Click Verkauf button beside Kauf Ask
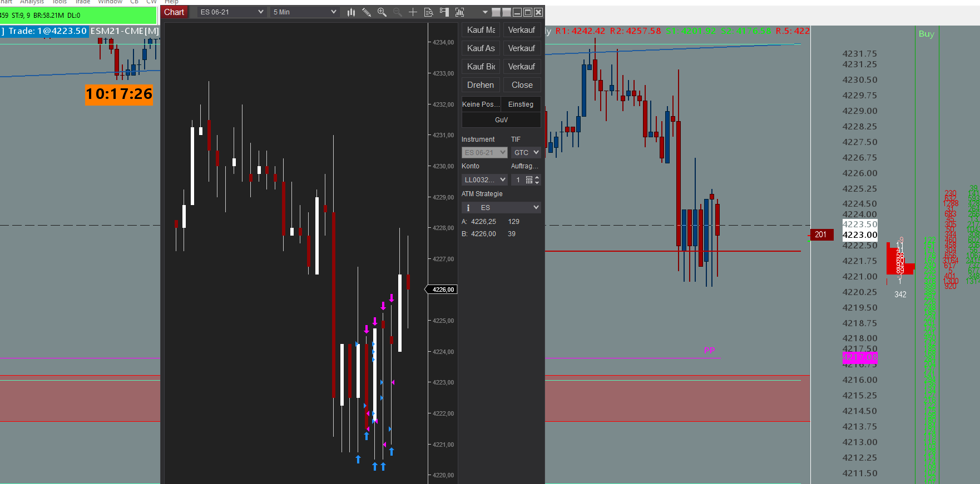The width and height of the screenshot is (980, 484). tap(522, 48)
